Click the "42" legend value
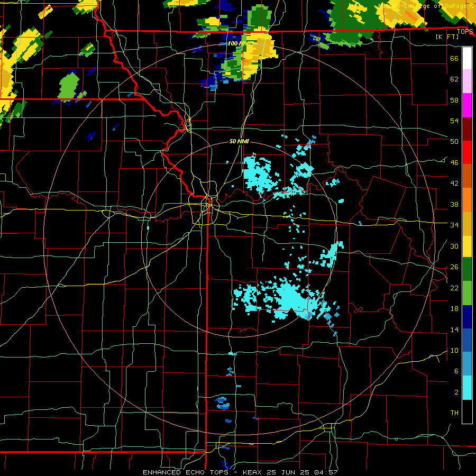 tap(454, 184)
